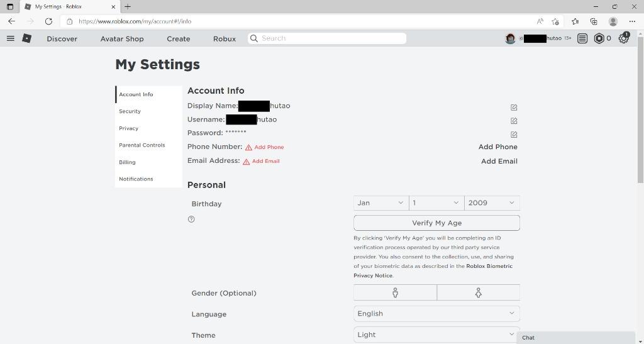
Task: Go to Create in top navigation
Action: (178, 38)
